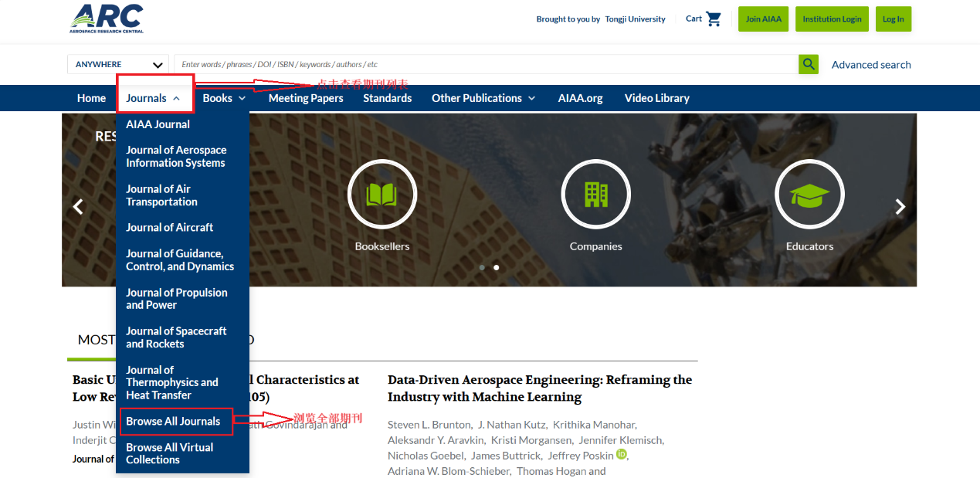Click the Educators label in carousel
This screenshot has height=478, width=980.
click(809, 246)
